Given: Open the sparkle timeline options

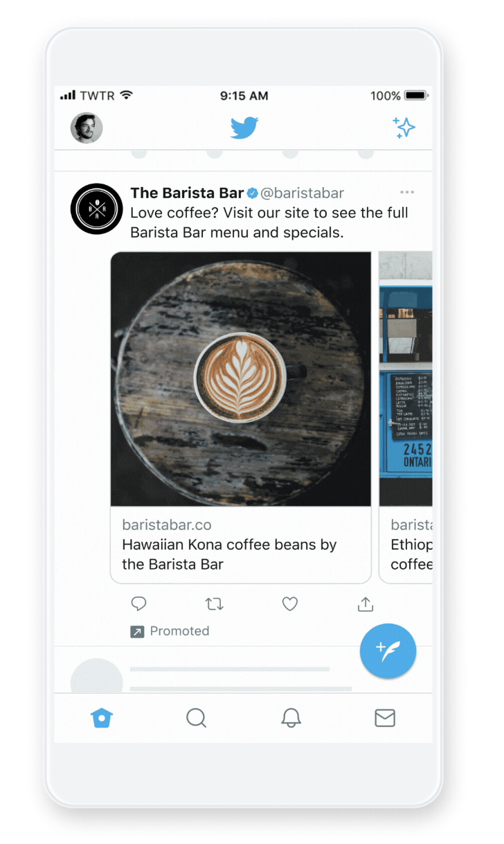Looking at the screenshot, I should point(404,128).
